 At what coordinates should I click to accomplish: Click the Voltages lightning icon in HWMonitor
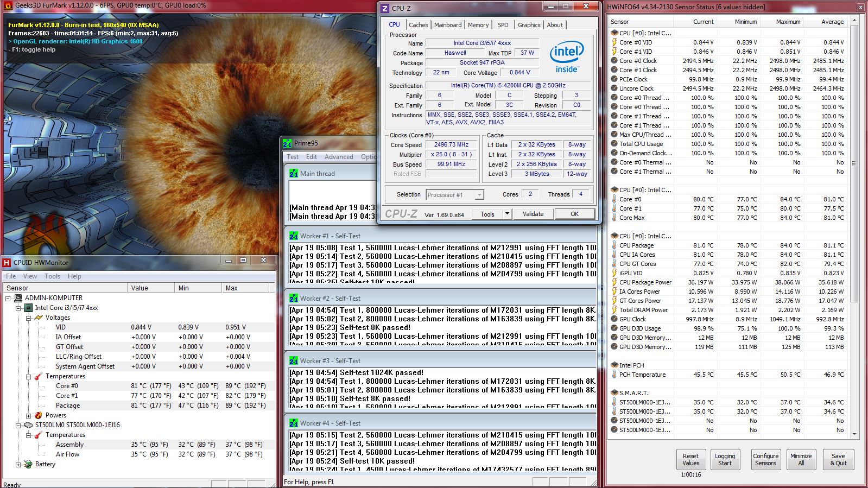coord(39,318)
